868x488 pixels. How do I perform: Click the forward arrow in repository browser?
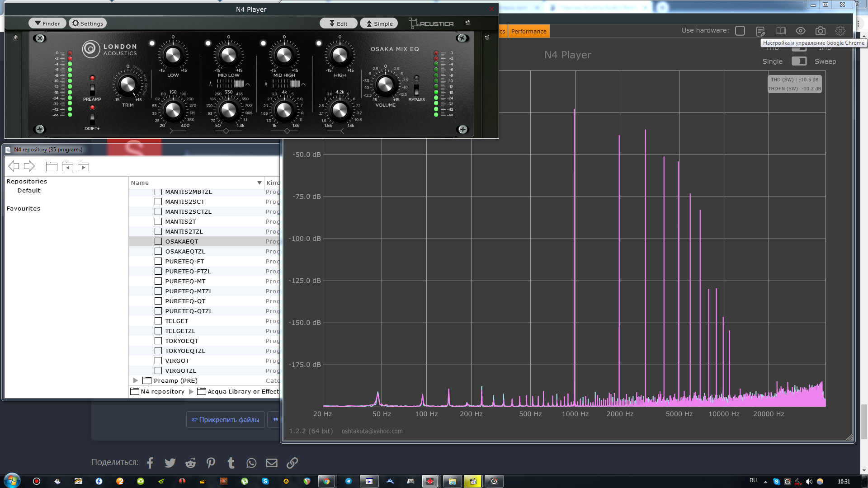click(29, 166)
